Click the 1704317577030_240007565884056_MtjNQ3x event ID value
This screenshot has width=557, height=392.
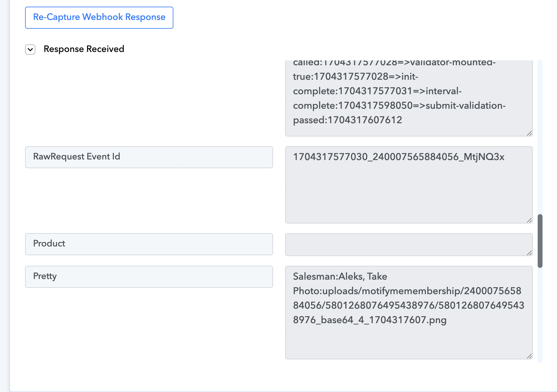point(399,157)
